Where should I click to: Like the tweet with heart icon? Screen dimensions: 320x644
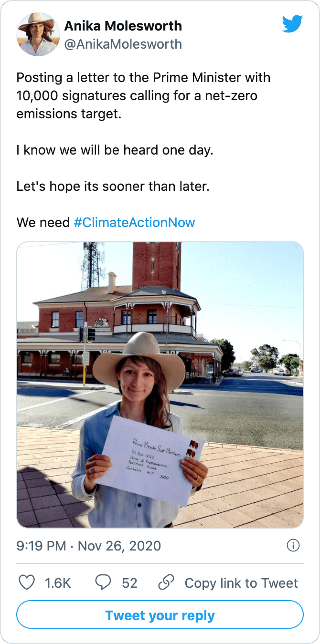click(27, 582)
